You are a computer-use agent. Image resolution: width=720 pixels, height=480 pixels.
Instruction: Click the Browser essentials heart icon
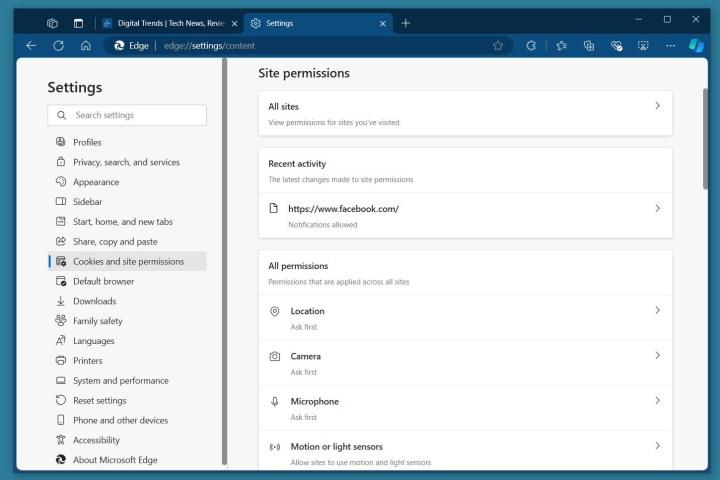click(x=616, y=45)
